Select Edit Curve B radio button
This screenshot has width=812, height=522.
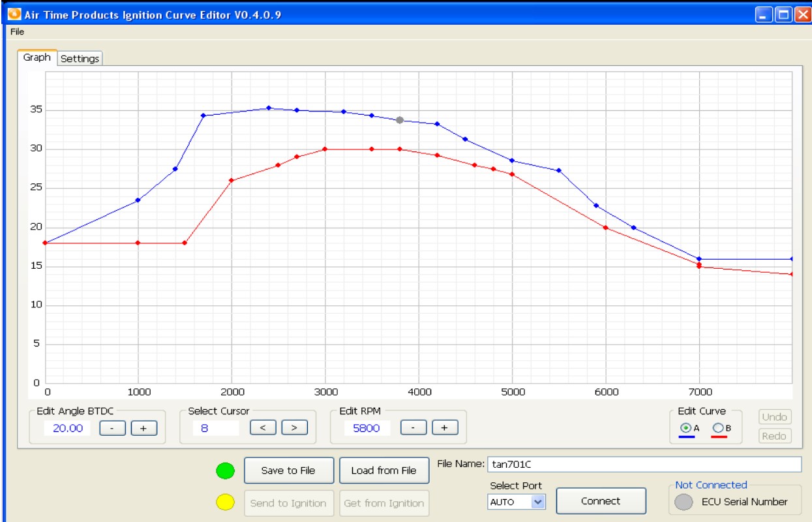pyautogui.click(x=718, y=428)
